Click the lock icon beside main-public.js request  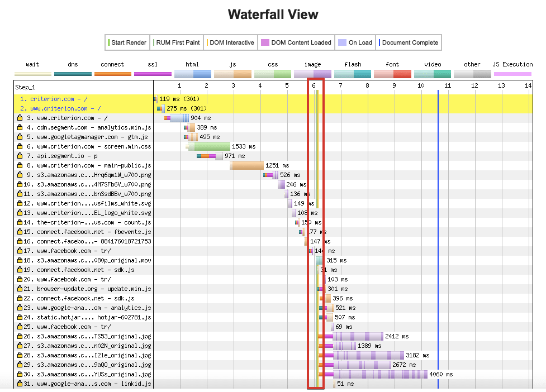20,165
